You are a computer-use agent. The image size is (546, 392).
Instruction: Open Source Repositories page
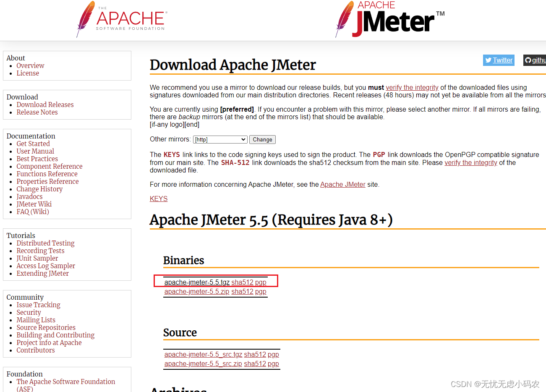coord(46,327)
